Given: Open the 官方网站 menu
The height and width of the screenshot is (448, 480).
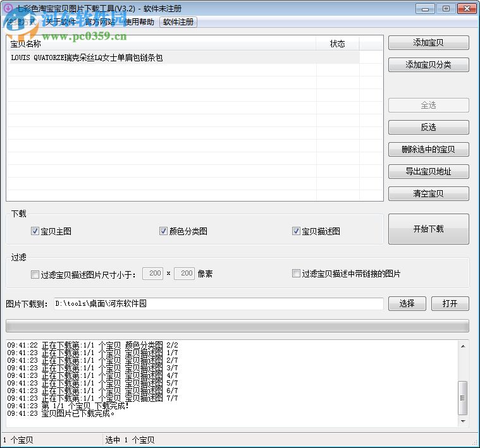Looking at the screenshot, I should tap(99, 22).
